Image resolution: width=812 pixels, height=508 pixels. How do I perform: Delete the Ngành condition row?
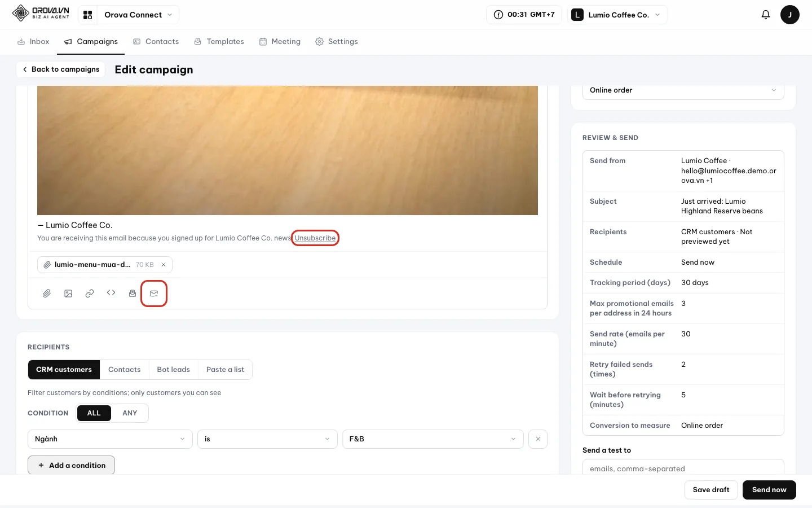(x=538, y=439)
